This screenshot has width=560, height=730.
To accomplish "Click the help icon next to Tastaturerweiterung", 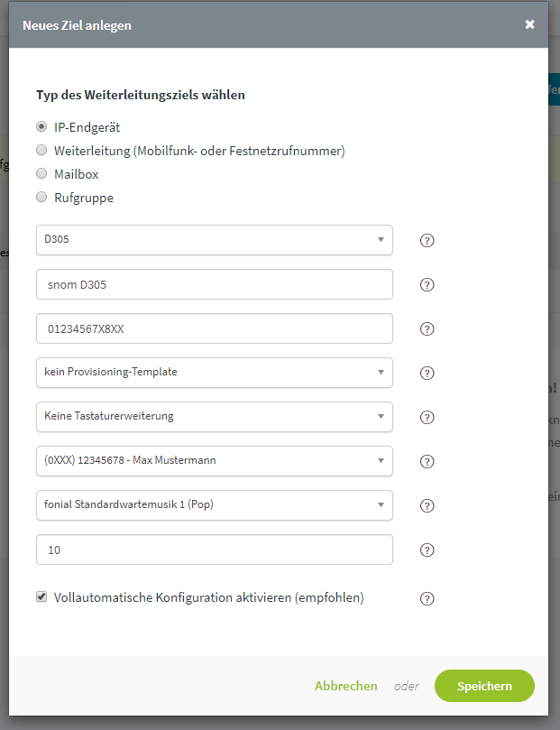I will click(x=427, y=417).
